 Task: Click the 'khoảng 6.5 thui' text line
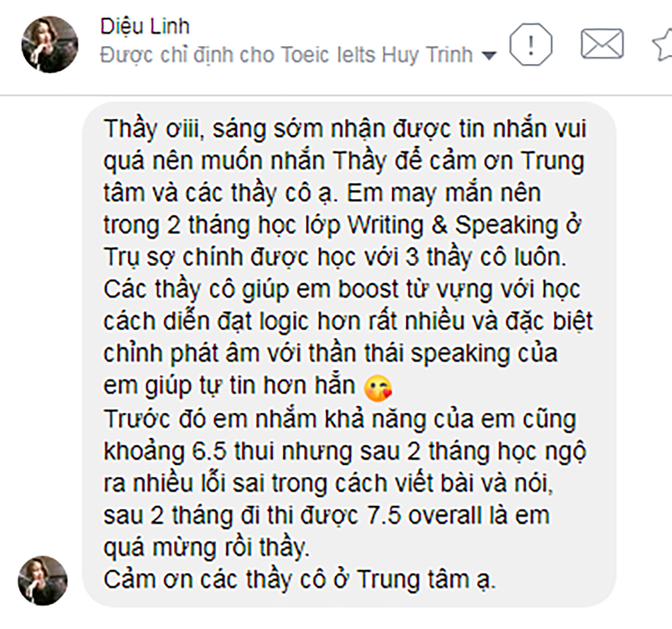coord(344,451)
